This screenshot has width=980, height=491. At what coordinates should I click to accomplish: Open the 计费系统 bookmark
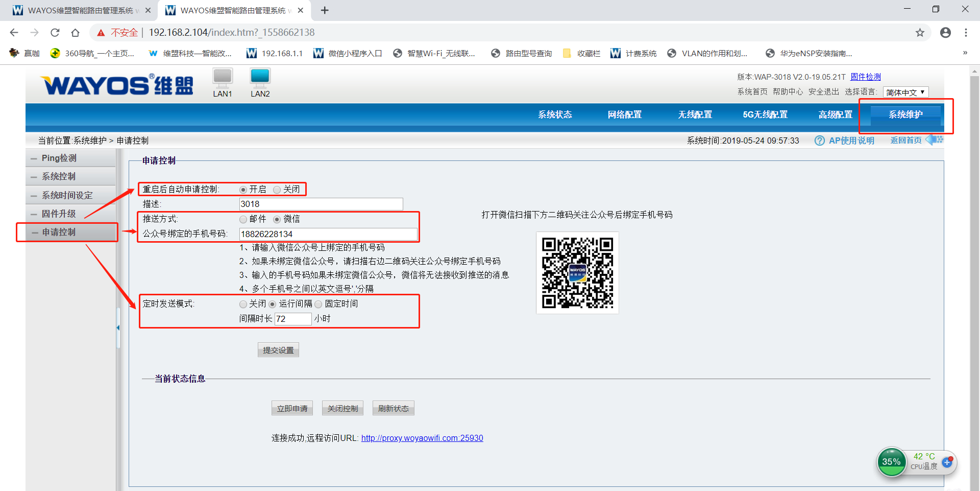633,53
